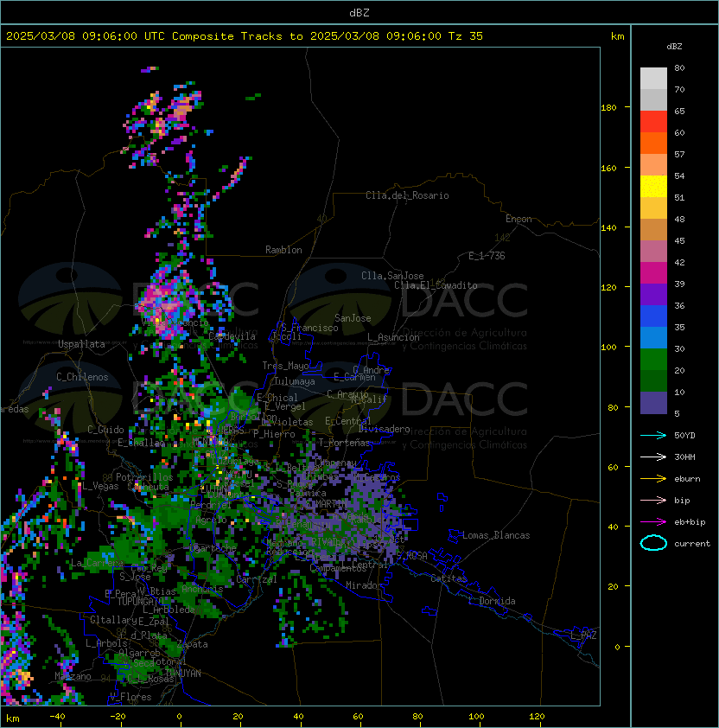Click the '120' tick on the horizontal axis
The width and height of the screenshot is (719, 728).
coord(537,717)
